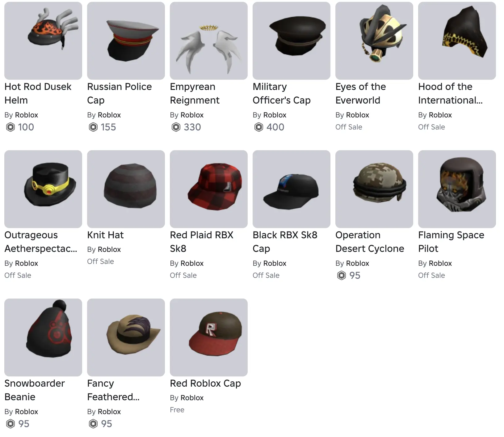Click the Robux icon beside 400 price
504x437 pixels.
[x=259, y=127]
